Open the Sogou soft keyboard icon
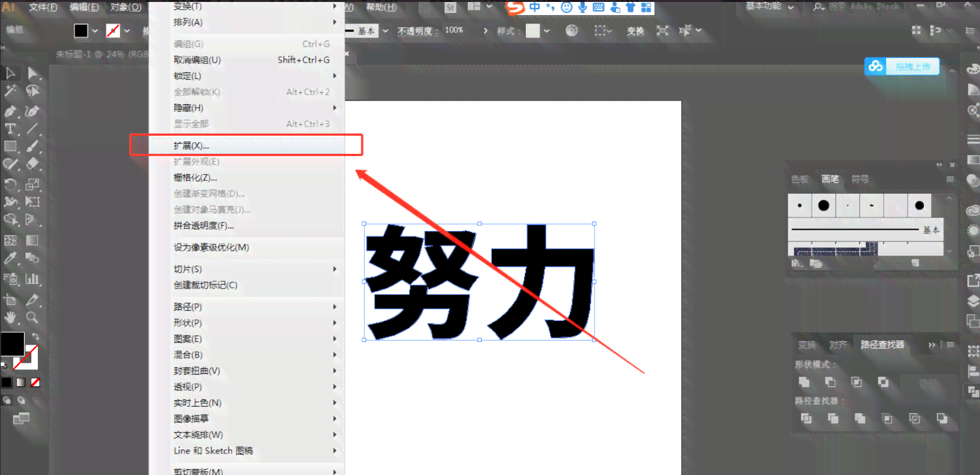Screen dimensions: 980x475 (x=598, y=7)
